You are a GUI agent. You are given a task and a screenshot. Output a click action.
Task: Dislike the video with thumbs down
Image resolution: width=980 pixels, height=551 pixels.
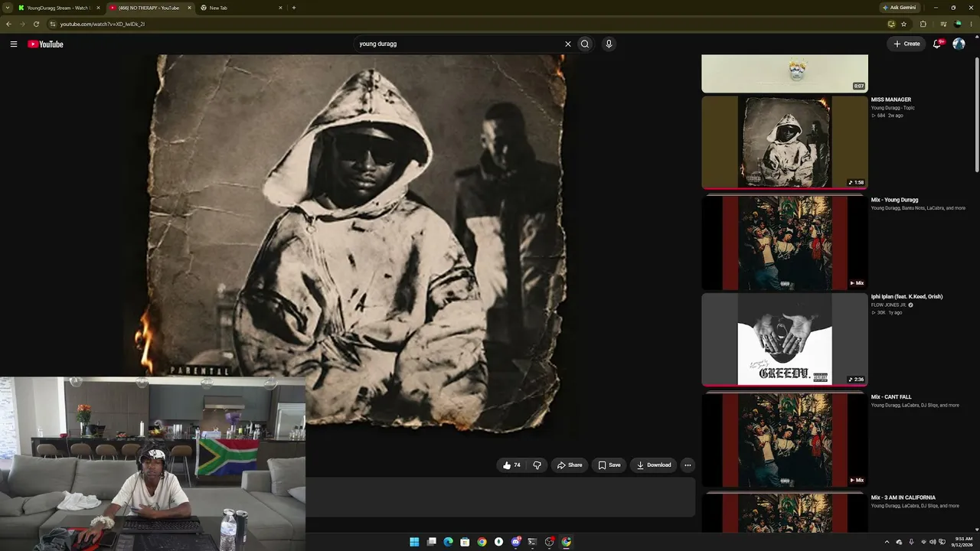tap(537, 465)
